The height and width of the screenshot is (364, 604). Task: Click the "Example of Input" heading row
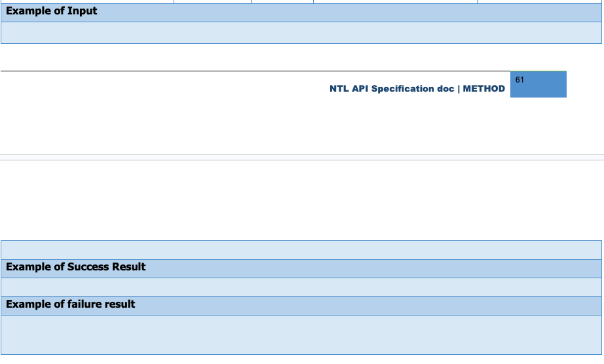[301, 11]
